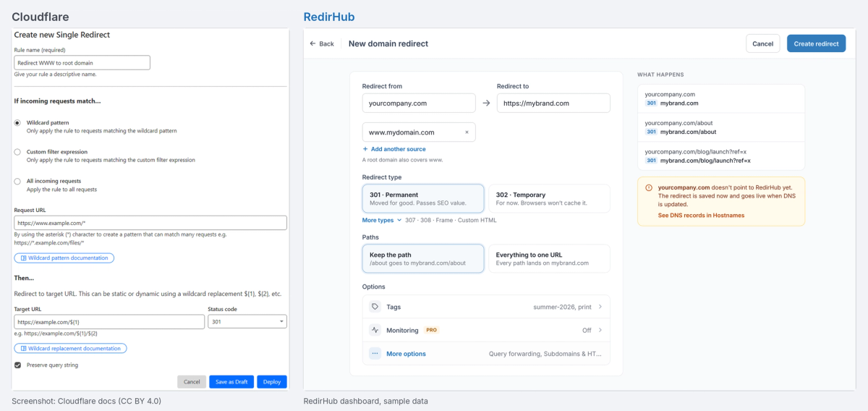
Task: Click the arrow between Redirect from and Redirect to
Action: pos(486,103)
